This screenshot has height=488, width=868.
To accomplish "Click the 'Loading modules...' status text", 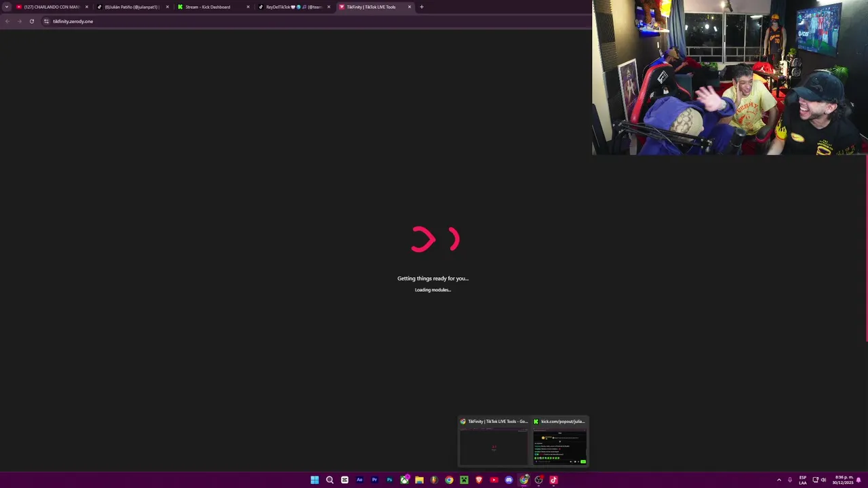I will [433, 290].
